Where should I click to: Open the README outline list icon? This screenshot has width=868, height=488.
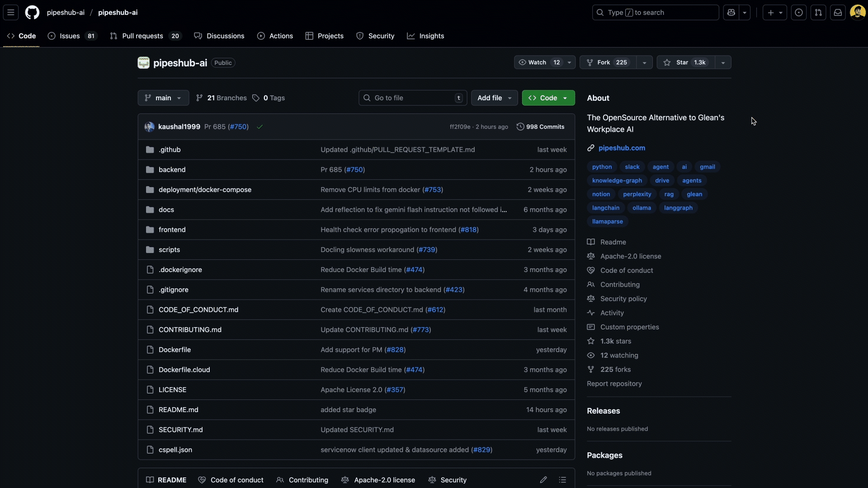pos(562,480)
